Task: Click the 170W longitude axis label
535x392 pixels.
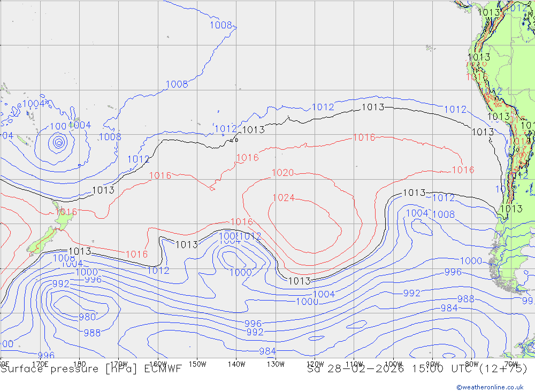Action: (119, 364)
